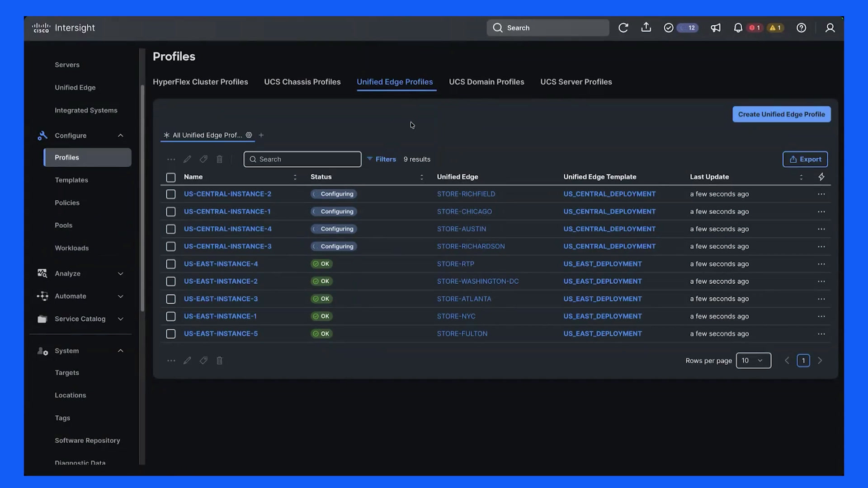Open row actions for US-EAST-INSTANCE-5

821,334
